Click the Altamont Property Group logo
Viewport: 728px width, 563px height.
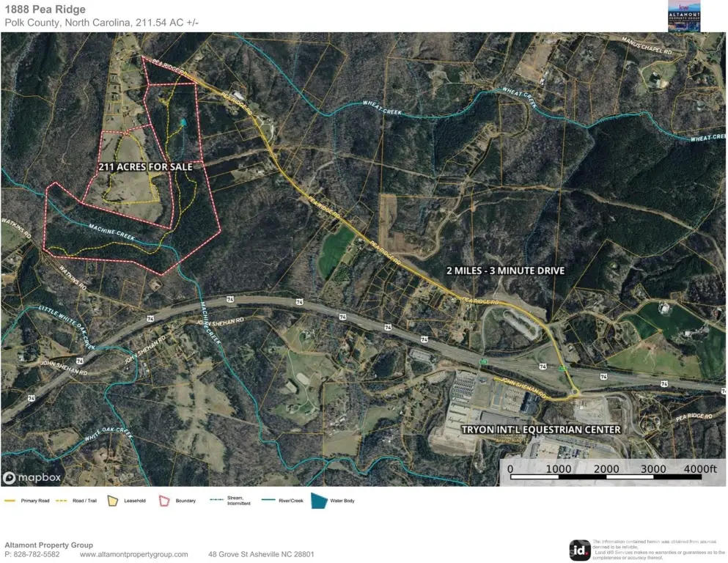(683, 16)
